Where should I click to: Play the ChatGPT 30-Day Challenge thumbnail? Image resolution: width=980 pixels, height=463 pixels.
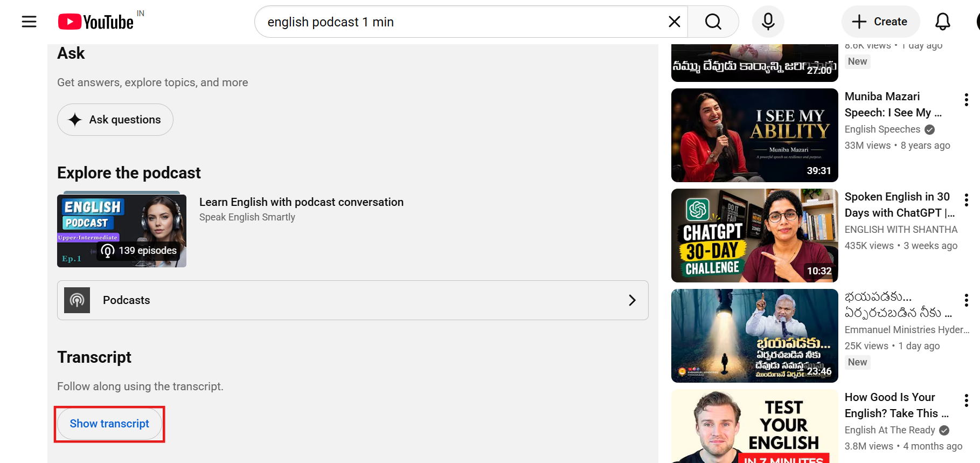pos(754,236)
